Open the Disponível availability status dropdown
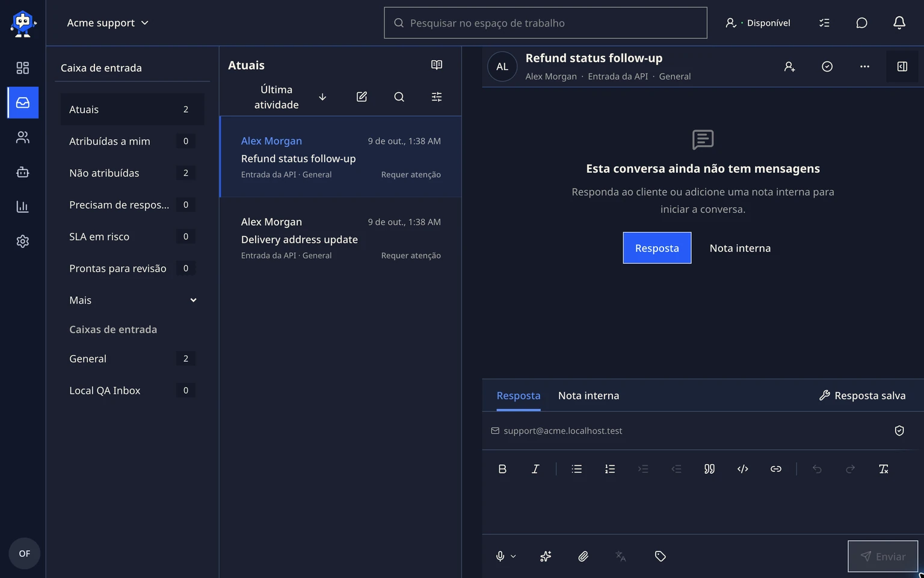924x578 pixels. [758, 23]
